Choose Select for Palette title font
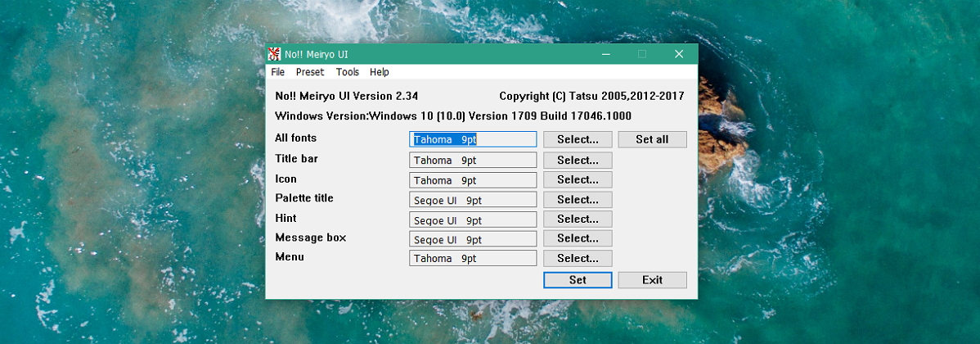 point(578,200)
